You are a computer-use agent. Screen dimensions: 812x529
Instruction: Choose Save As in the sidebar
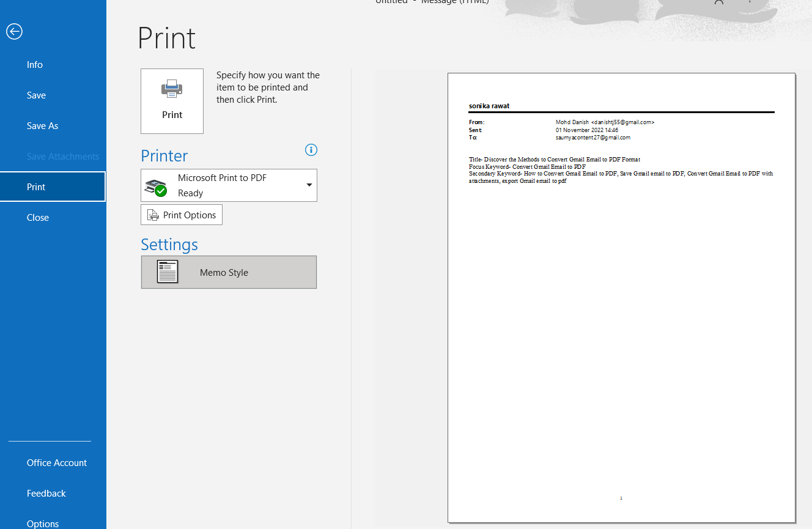pos(42,126)
